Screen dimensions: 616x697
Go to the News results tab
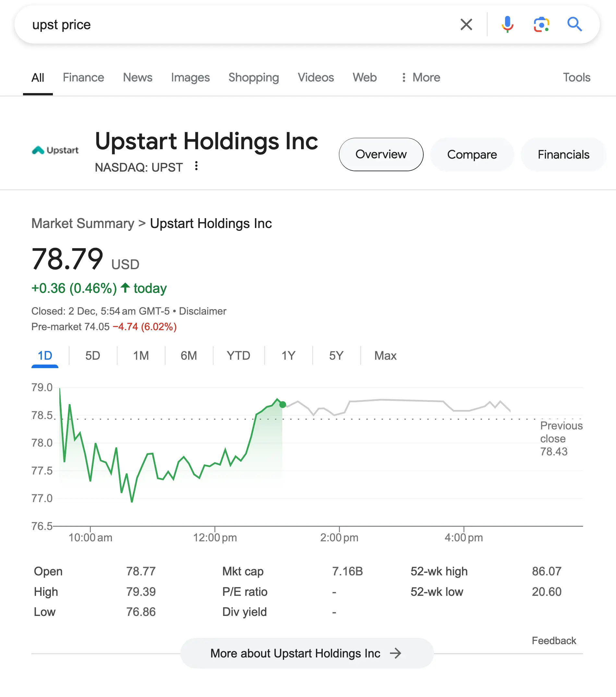(x=138, y=78)
